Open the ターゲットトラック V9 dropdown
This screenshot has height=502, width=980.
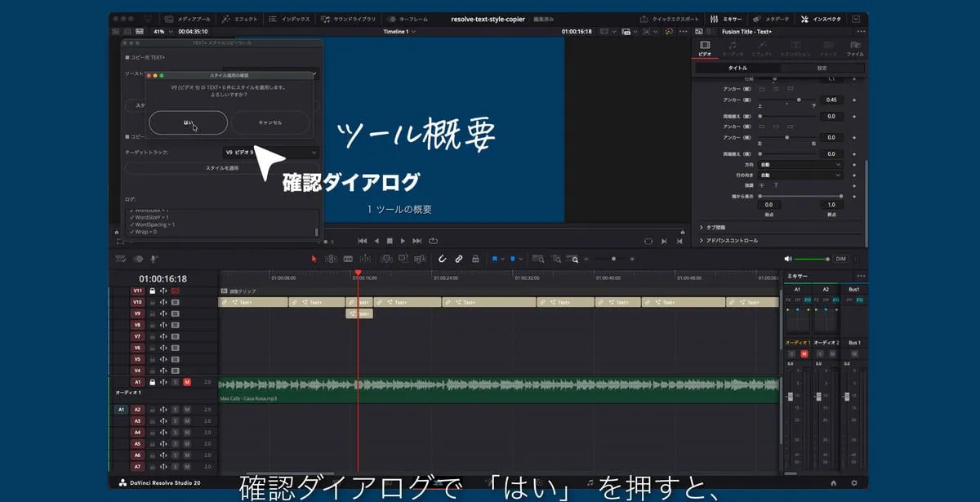pyautogui.click(x=270, y=152)
